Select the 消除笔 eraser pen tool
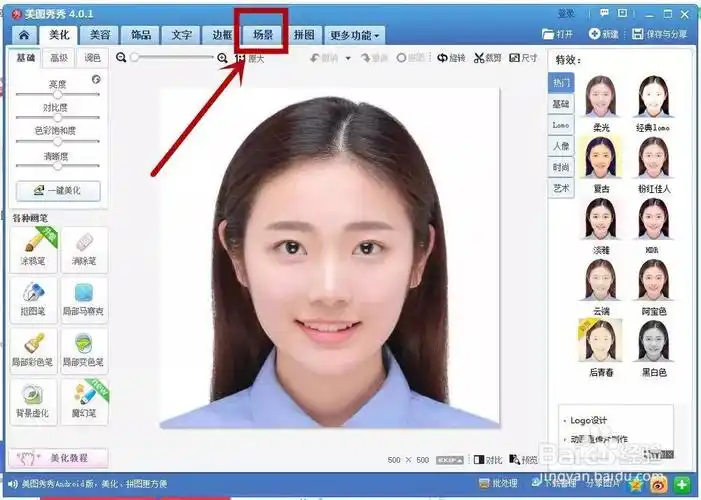701x500 pixels. [84, 248]
